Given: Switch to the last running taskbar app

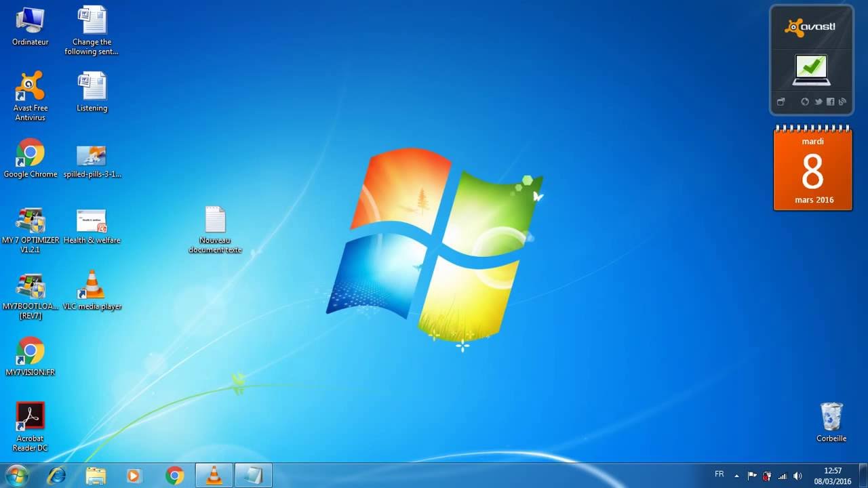Looking at the screenshot, I should click(253, 476).
